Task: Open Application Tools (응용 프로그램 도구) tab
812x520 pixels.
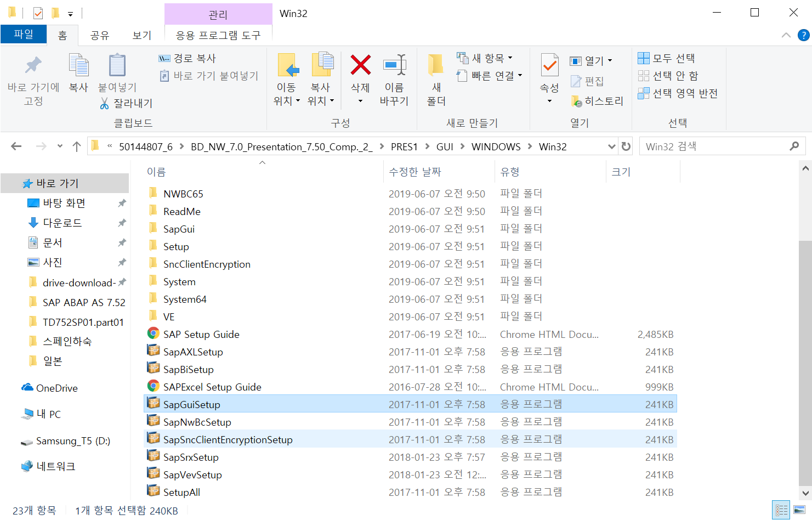Action: 218,35
